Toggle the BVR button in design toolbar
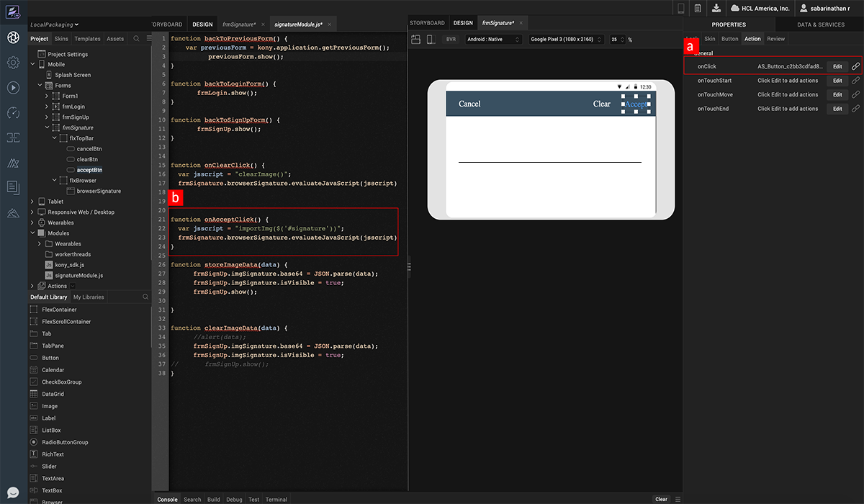864x504 pixels. click(x=451, y=40)
